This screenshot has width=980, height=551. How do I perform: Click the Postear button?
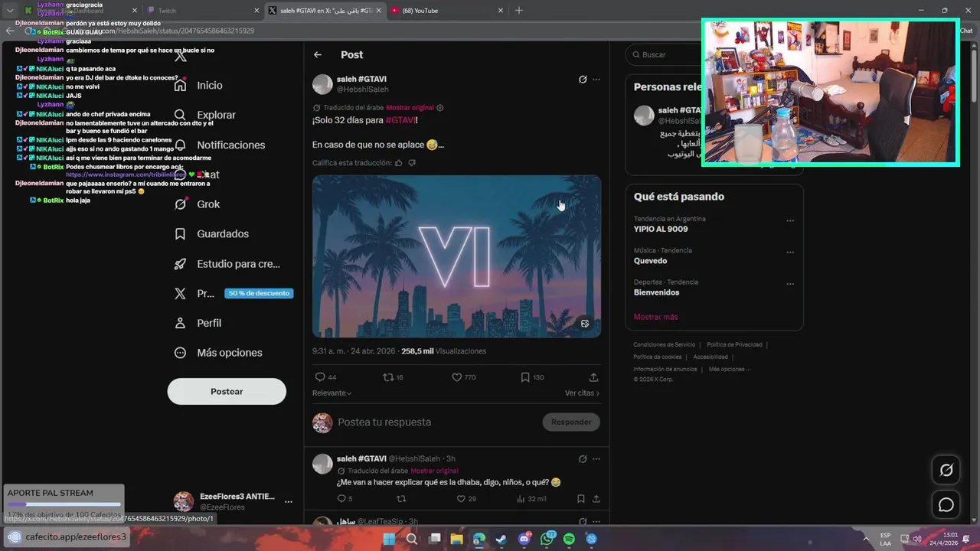click(x=227, y=392)
